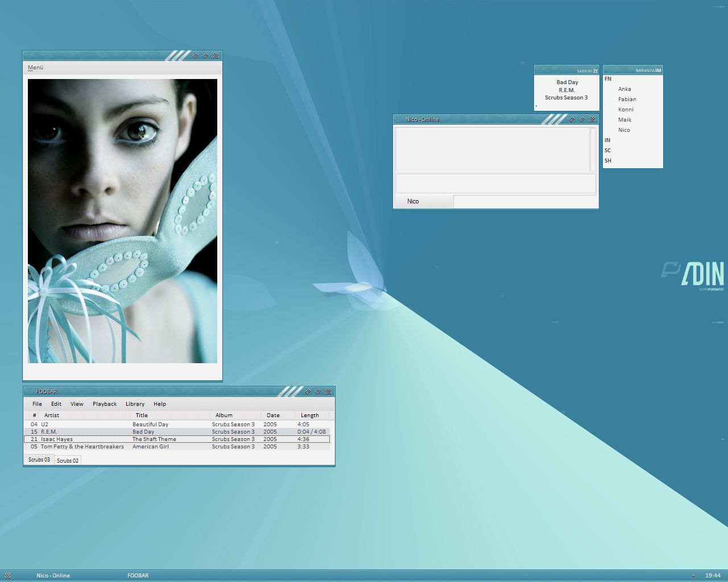The width and height of the screenshot is (728, 582).
Task: Click the chat history area in Nico window
Action: click(x=493, y=149)
